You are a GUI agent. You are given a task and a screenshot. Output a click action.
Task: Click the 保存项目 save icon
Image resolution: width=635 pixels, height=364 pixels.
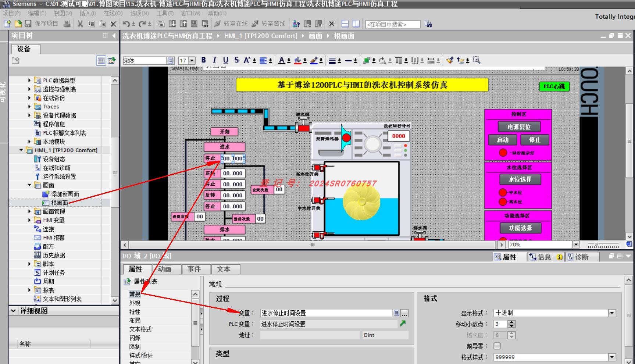(28, 24)
